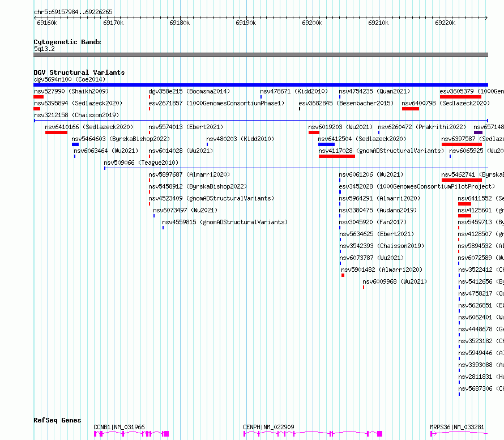Select the dgv358e215 (Boomsma2014) label
The width and height of the screenshot is (504, 440).
click(x=189, y=91)
